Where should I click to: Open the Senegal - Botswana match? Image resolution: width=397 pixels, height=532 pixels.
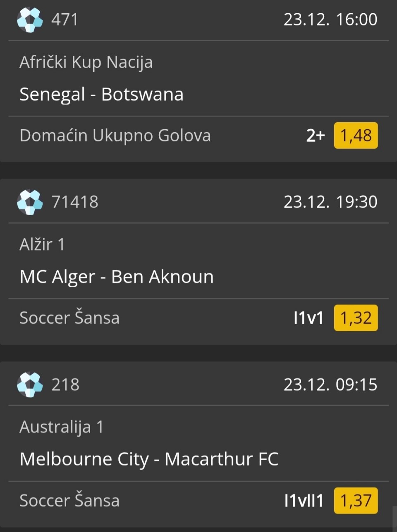coord(101,95)
